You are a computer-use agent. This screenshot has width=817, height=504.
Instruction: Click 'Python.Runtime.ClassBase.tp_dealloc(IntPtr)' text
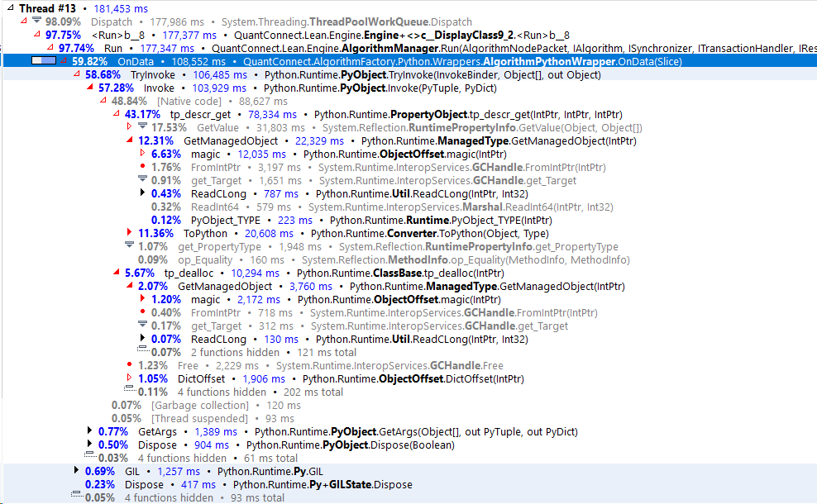pyautogui.click(x=400, y=273)
